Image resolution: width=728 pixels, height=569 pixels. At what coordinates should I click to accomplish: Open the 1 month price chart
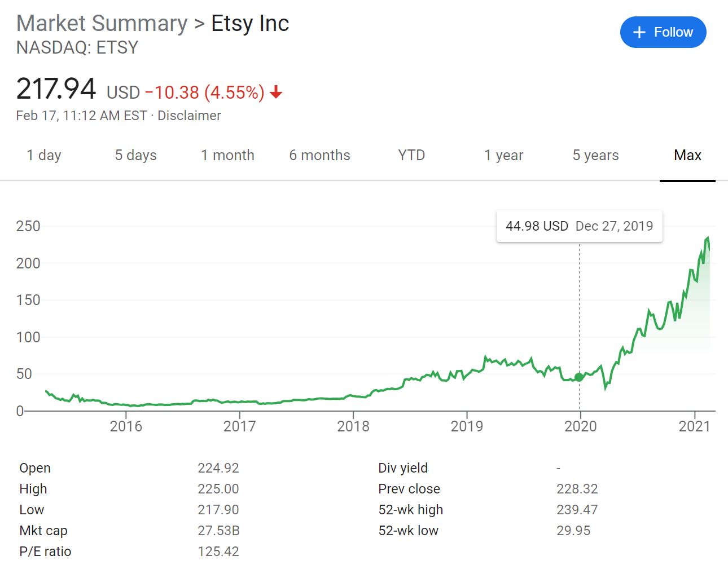227,155
